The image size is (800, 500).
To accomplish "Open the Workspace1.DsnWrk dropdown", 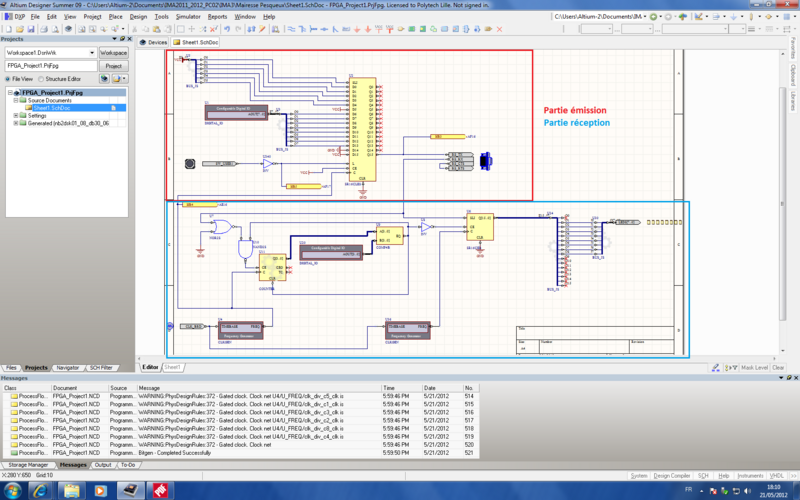I will 91,52.
